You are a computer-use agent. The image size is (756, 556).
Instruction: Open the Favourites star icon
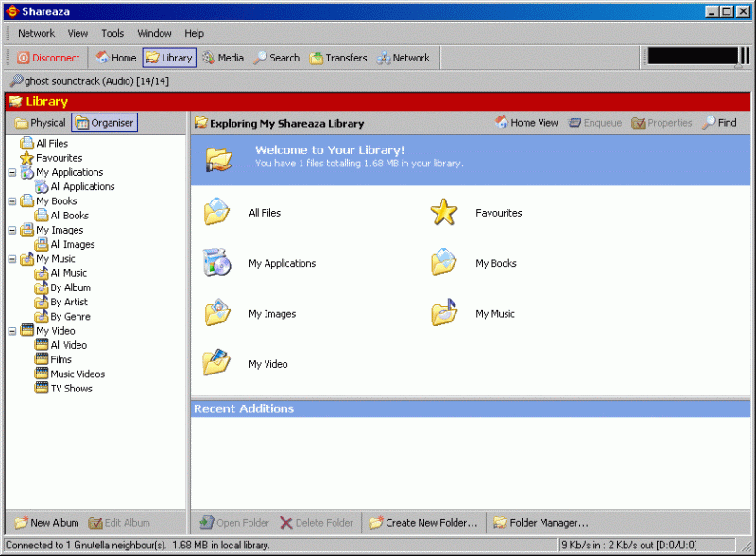click(444, 212)
